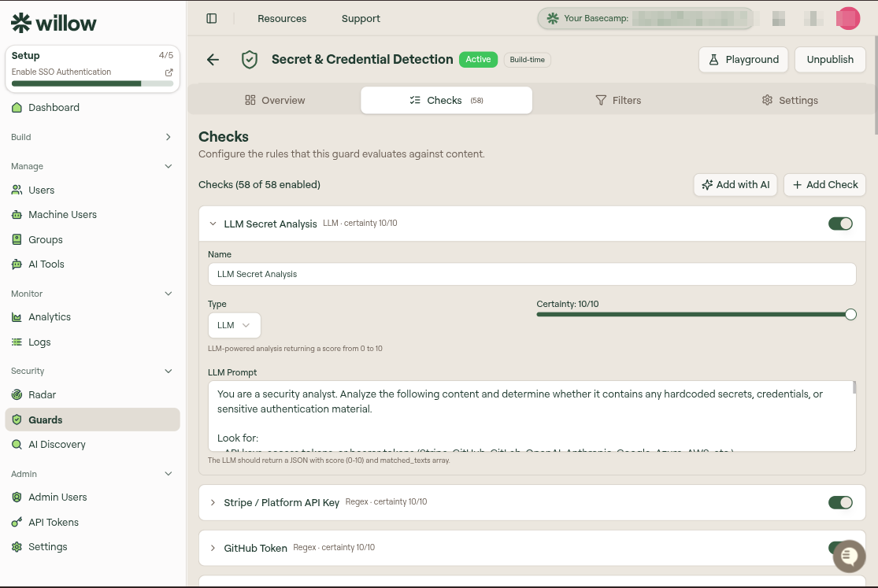Click the Groups icon
This screenshot has height=588, width=878.
point(17,239)
